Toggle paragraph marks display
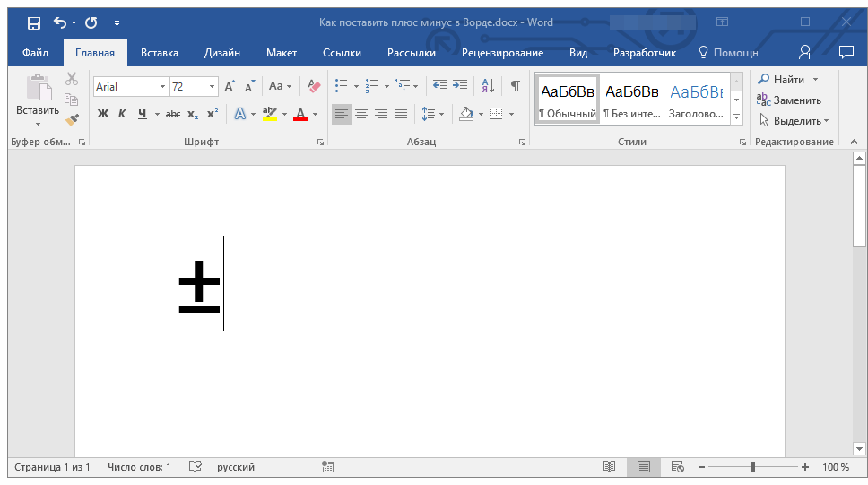 (x=515, y=86)
